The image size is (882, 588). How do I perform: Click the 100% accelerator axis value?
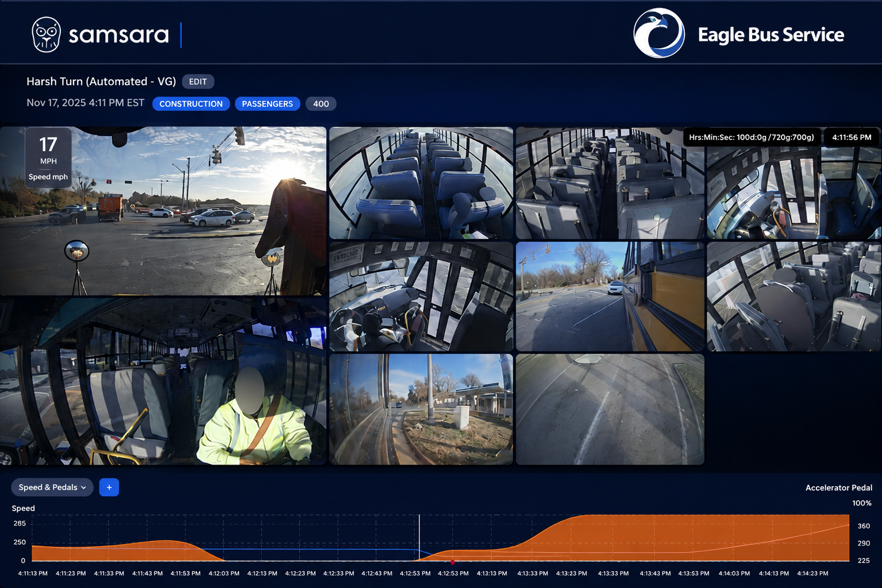(862, 503)
